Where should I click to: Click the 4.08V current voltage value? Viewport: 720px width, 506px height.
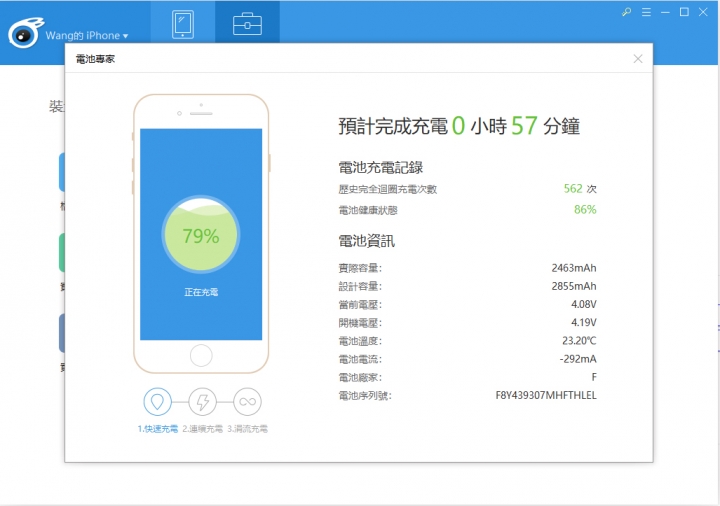click(x=584, y=304)
